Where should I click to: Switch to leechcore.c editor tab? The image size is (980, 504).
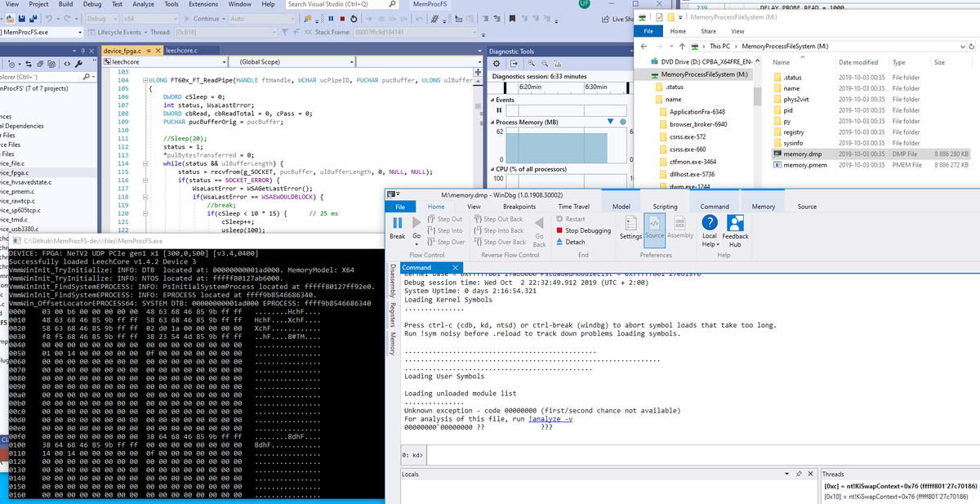tap(181, 51)
